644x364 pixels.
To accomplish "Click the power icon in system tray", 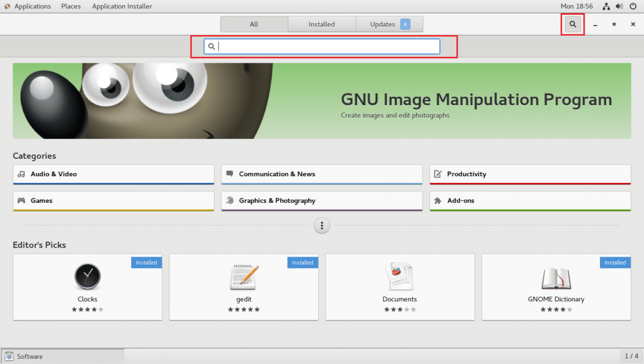I will point(633,6).
